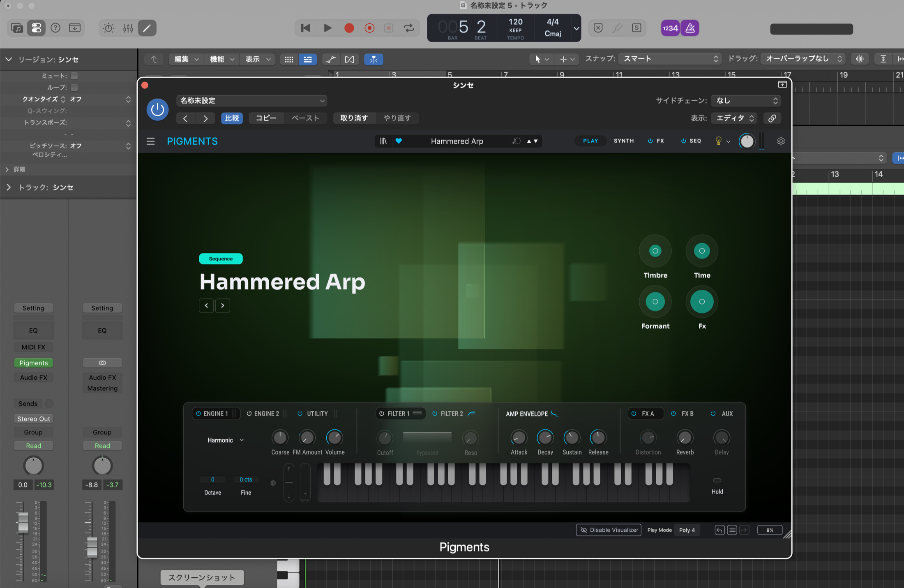Click the Pigments master volume knob

tap(747, 141)
